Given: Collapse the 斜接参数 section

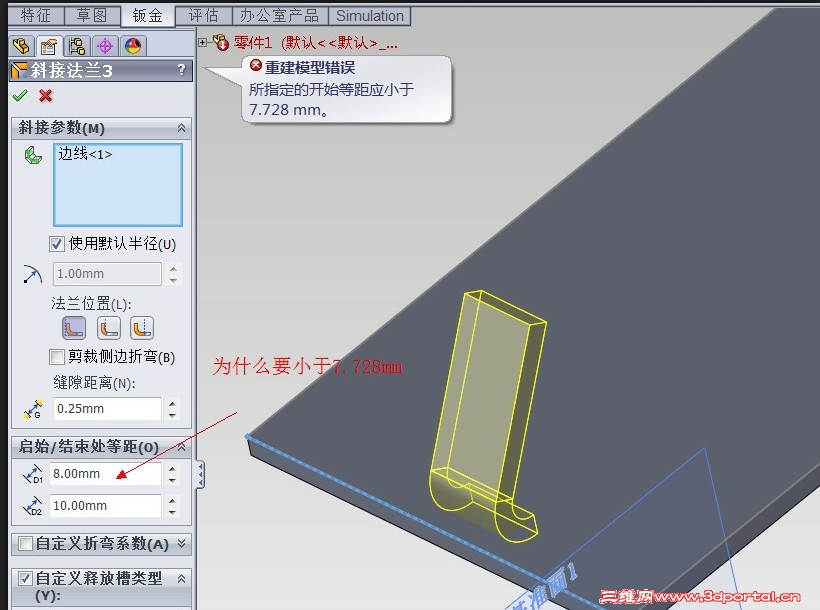Looking at the screenshot, I should click(x=180, y=128).
